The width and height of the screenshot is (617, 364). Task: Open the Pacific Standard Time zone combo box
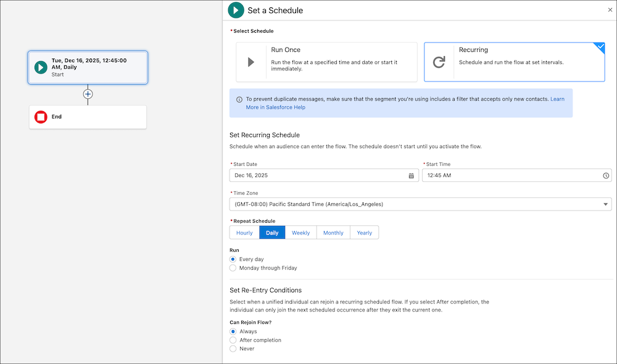[x=420, y=204]
